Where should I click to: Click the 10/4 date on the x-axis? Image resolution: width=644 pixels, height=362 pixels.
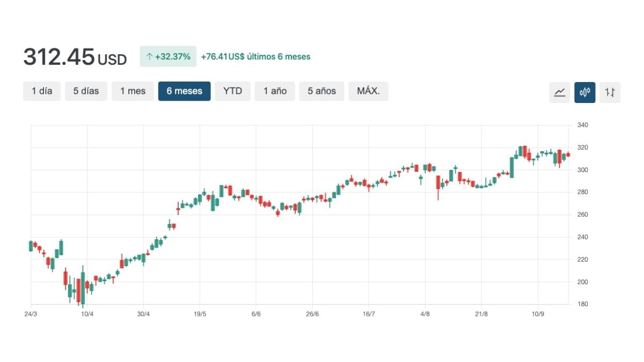[x=87, y=314]
